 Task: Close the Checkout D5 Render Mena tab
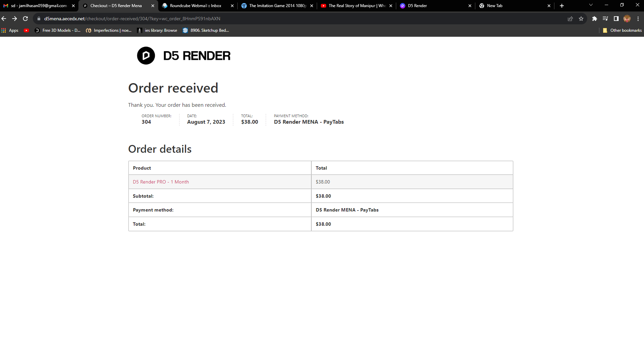tap(153, 6)
